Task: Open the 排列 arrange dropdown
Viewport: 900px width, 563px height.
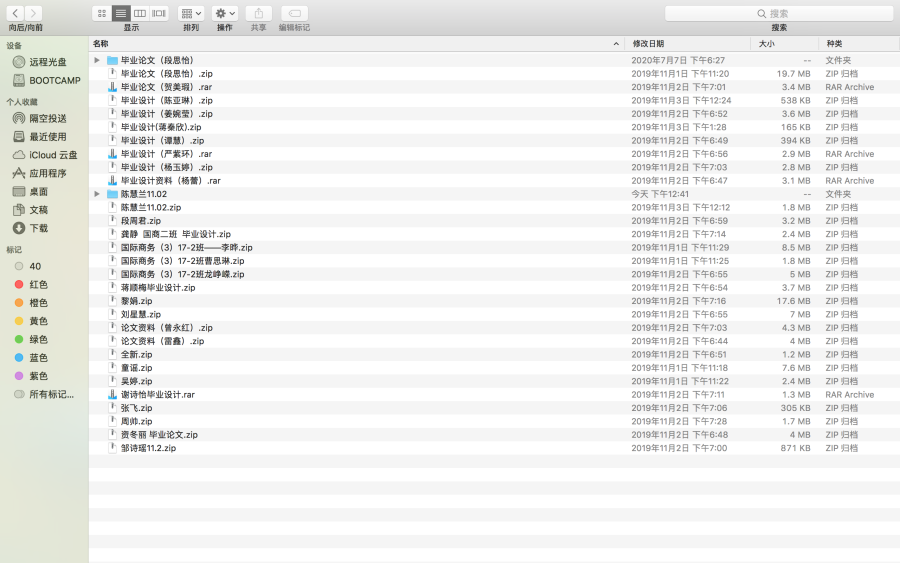Action: [x=191, y=13]
